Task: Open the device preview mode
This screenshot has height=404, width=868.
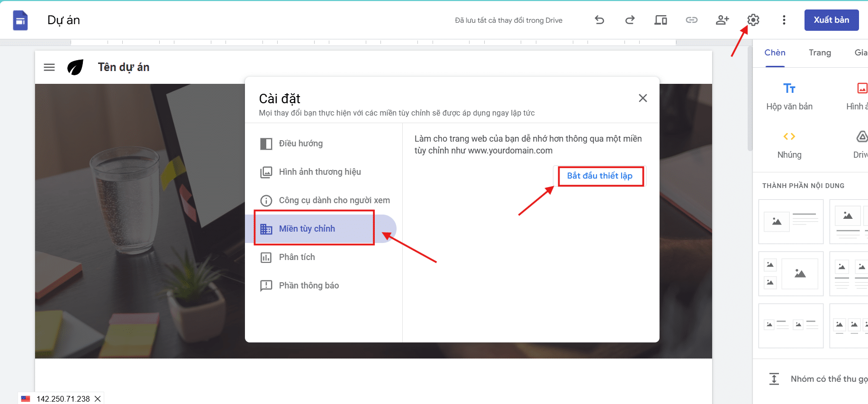Action: click(660, 20)
